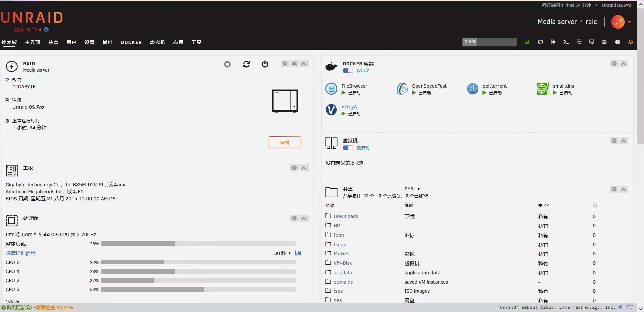Click the CPU chart icon
The height and width of the screenshot is (312, 644).
[x=298, y=253]
